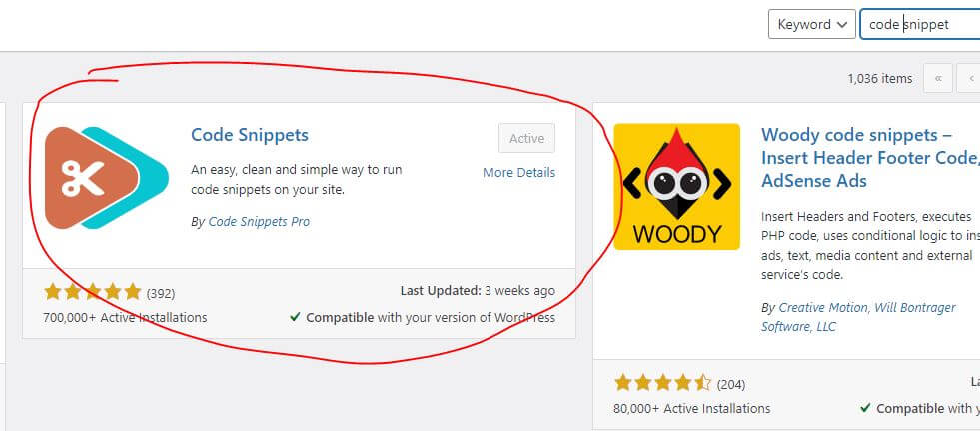Open the Code Snippets plugin title link

click(x=250, y=134)
